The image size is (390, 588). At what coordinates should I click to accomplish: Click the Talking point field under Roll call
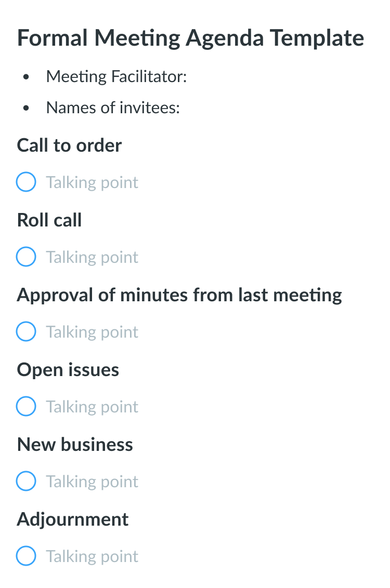(x=92, y=257)
